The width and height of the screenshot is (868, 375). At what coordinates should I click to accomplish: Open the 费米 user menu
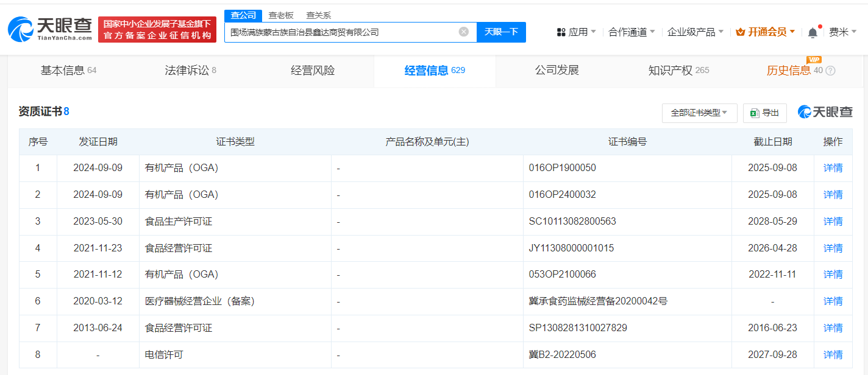click(843, 32)
